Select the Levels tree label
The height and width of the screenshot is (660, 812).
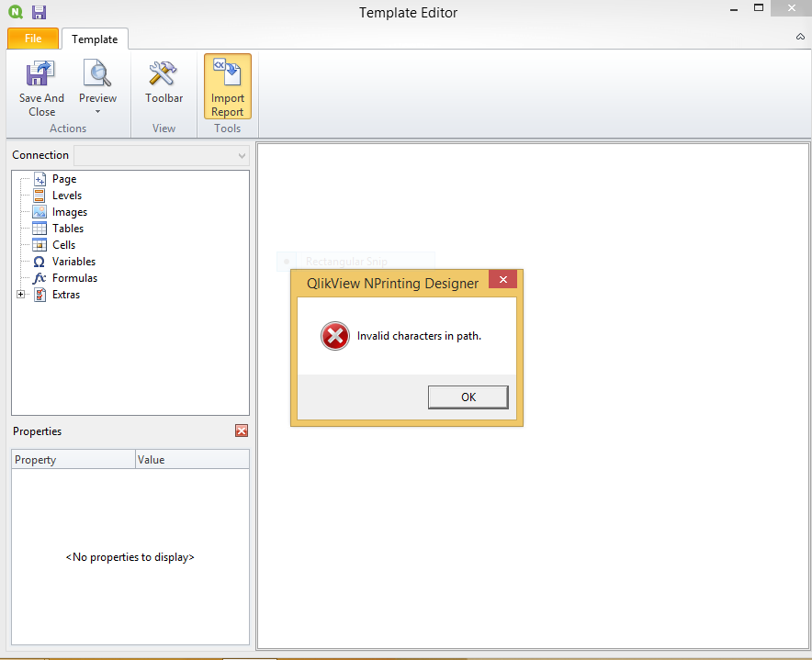point(67,196)
